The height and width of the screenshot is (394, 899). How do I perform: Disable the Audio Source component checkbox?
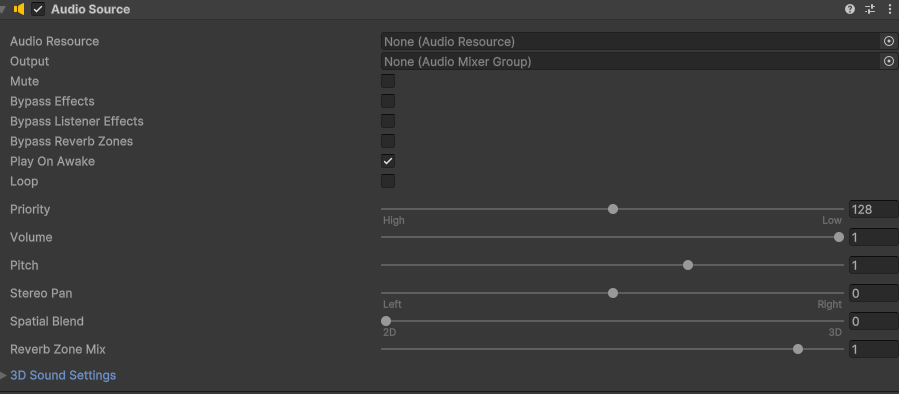click(38, 9)
